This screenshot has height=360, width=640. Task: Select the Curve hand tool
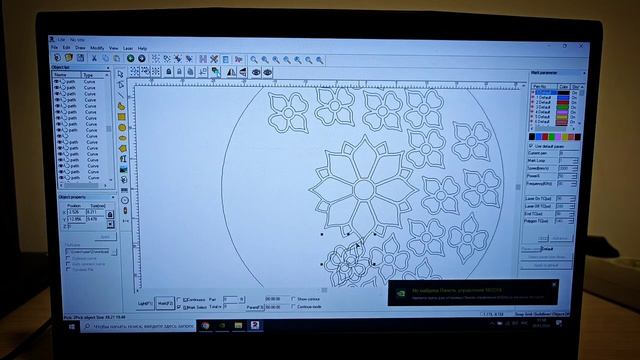coord(121,106)
